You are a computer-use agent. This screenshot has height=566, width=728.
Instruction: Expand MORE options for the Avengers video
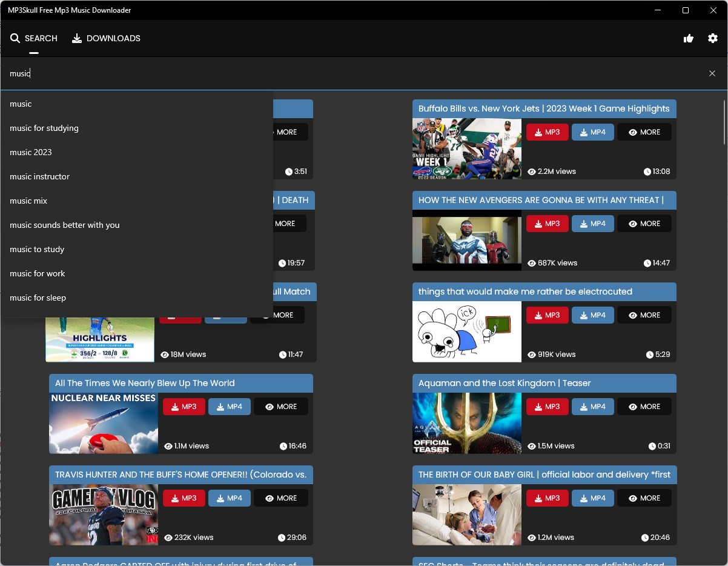tap(644, 224)
